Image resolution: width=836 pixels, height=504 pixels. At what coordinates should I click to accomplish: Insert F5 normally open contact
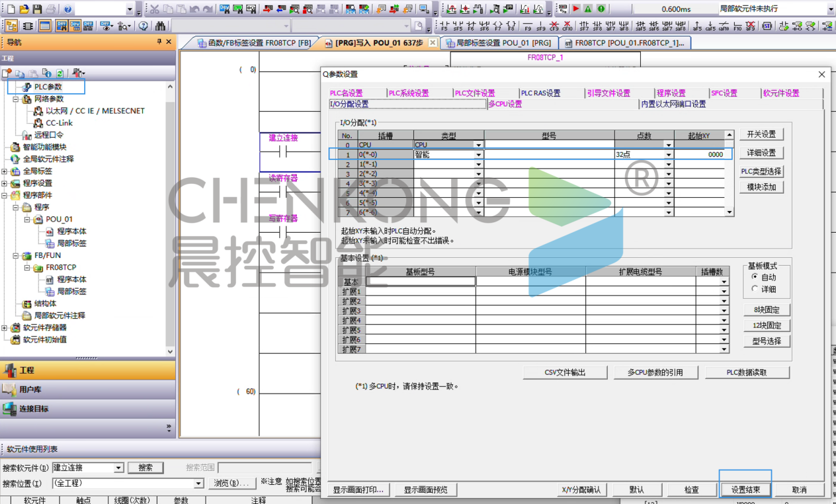point(444,26)
